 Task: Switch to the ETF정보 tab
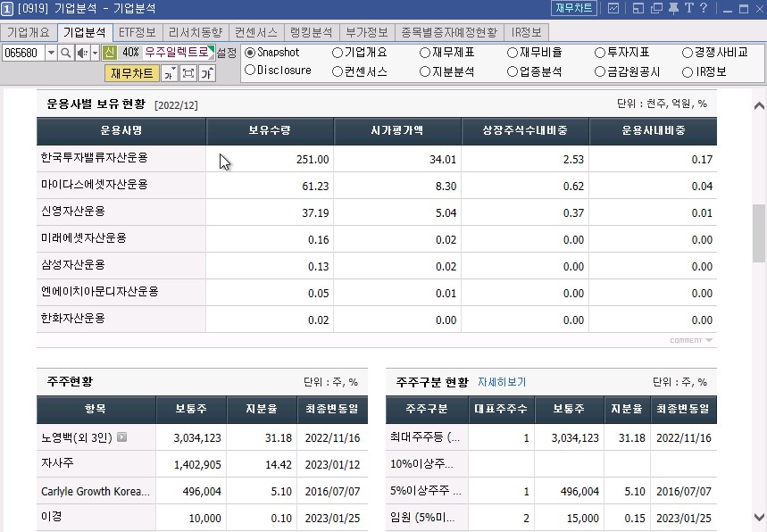pos(138,32)
